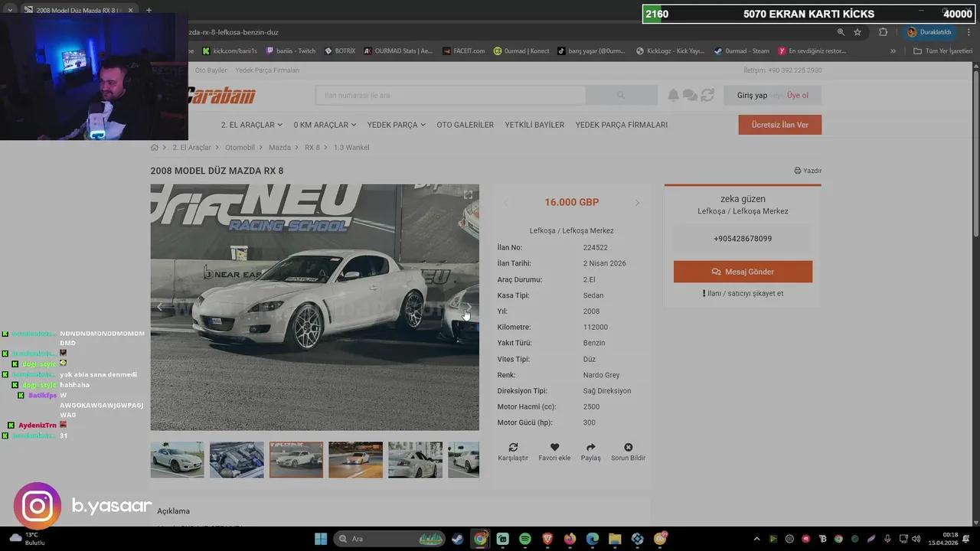Click the Yazdır print link
Viewport: 980px width, 551px height.
[808, 171]
